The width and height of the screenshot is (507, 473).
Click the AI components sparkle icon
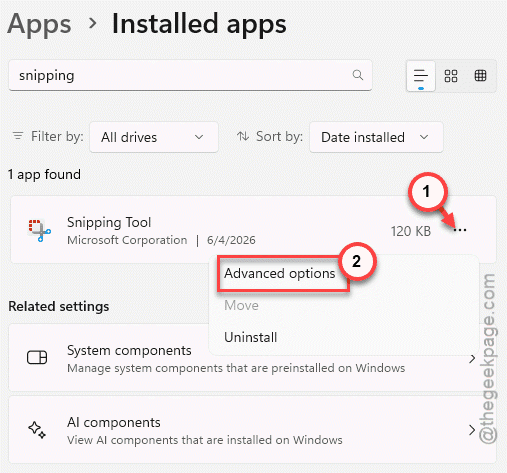(x=37, y=430)
